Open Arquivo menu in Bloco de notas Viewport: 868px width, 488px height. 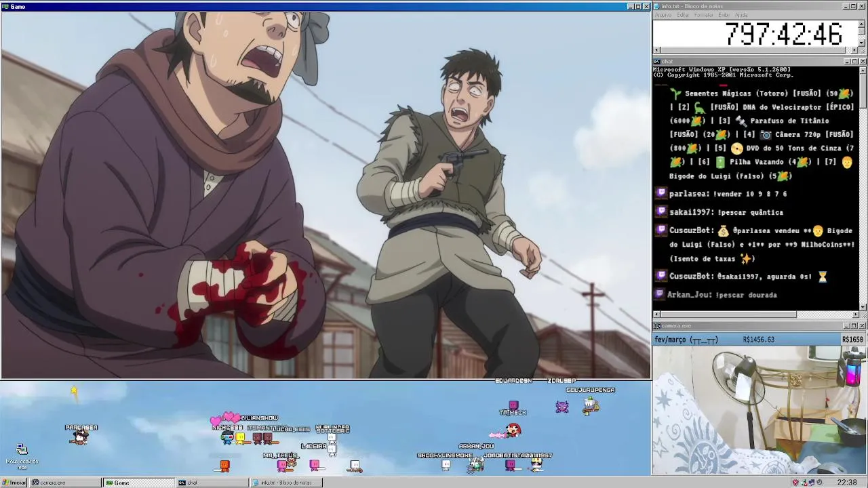click(x=663, y=15)
